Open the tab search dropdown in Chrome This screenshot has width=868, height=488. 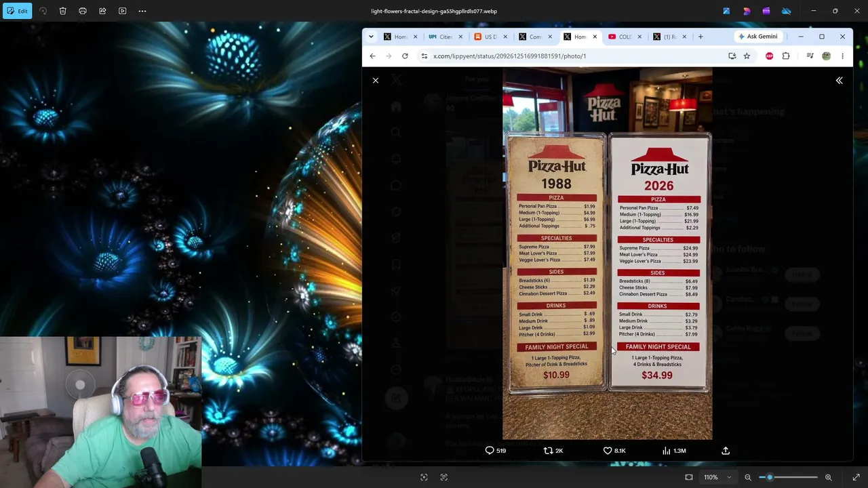point(371,37)
